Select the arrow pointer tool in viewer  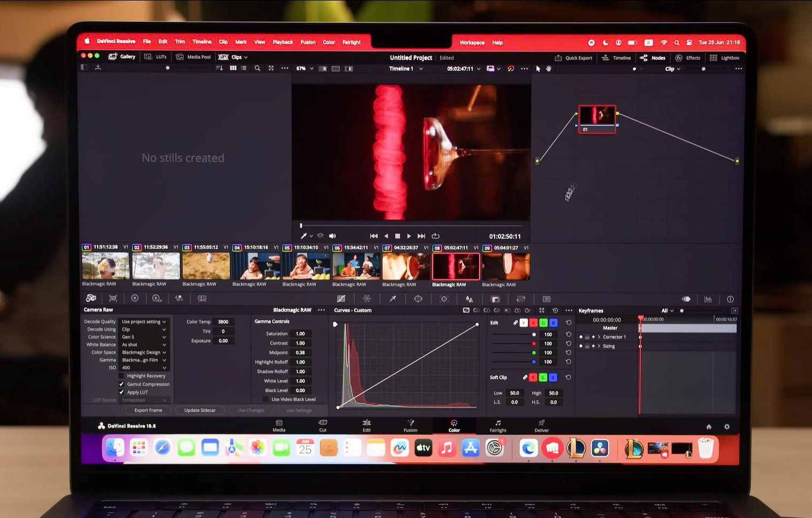pos(538,68)
